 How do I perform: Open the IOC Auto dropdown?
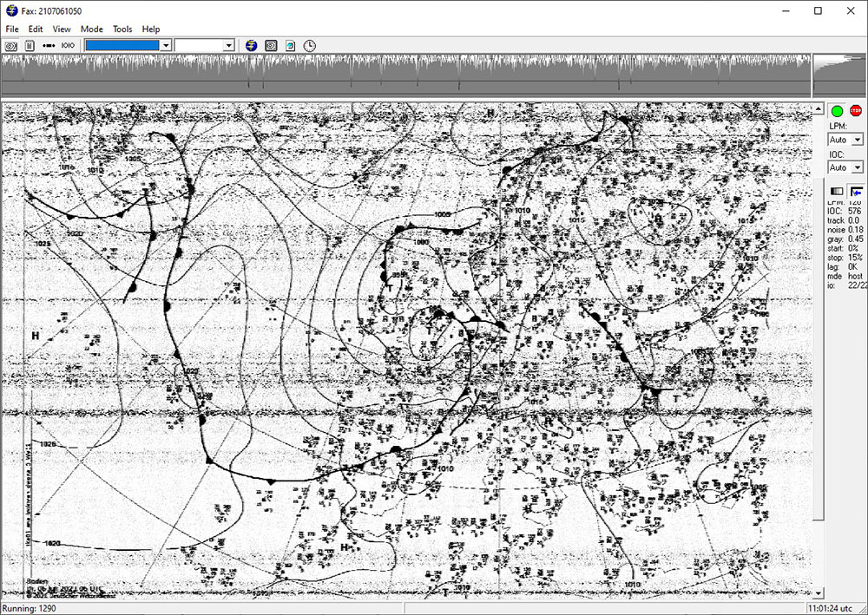pos(858,167)
